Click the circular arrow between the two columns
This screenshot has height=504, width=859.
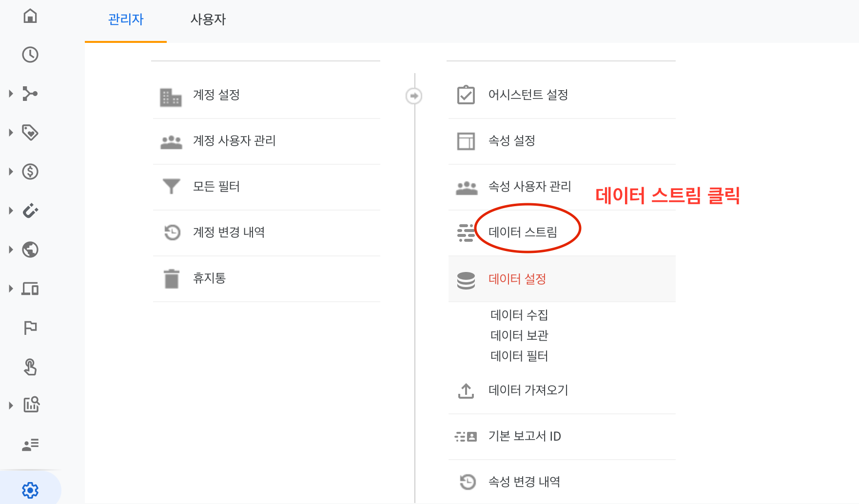coord(414,96)
